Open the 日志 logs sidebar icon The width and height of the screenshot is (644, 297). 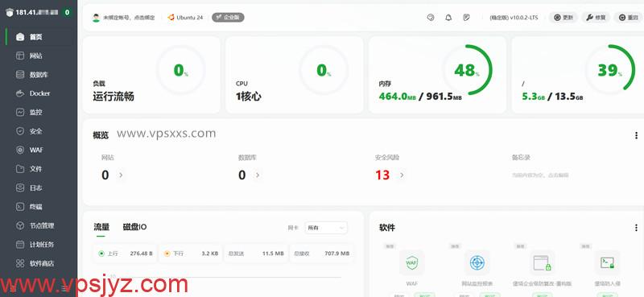[x=19, y=188]
